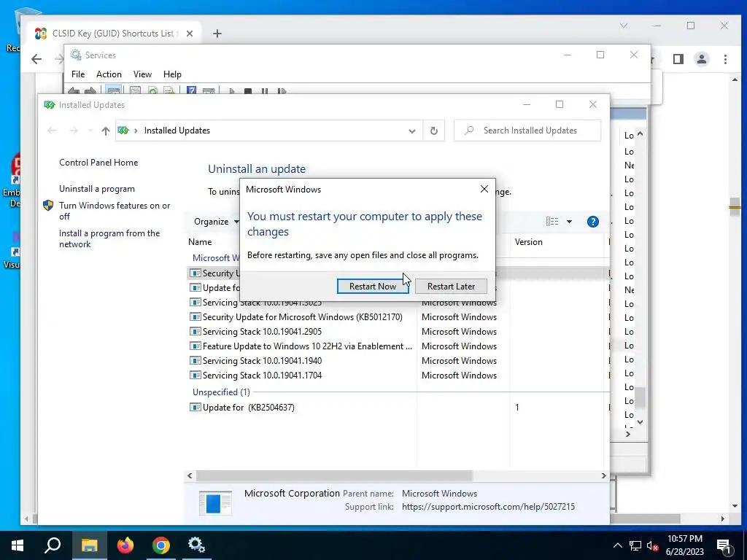Click the Forward arrow in Installed Updates

74,131
